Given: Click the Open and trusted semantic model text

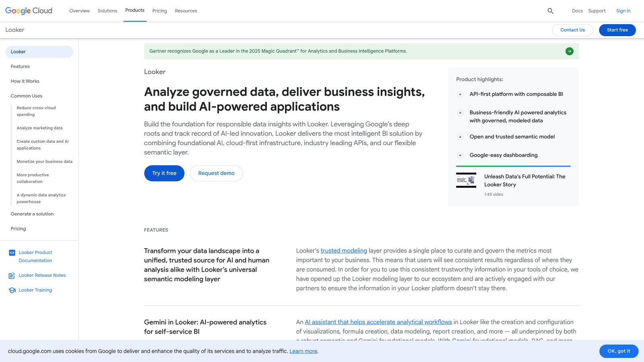Looking at the screenshot, I should (512, 137).
